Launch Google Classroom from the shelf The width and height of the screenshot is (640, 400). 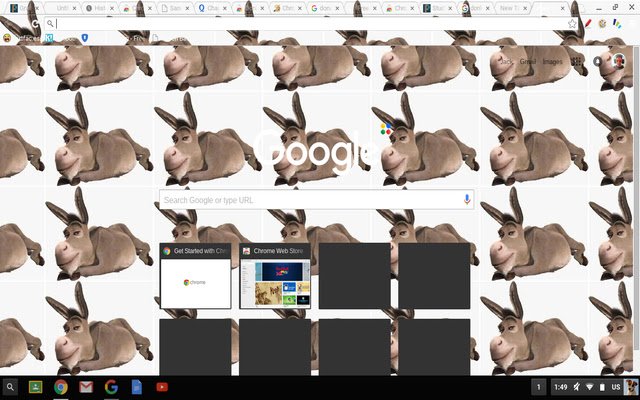[x=36, y=387]
